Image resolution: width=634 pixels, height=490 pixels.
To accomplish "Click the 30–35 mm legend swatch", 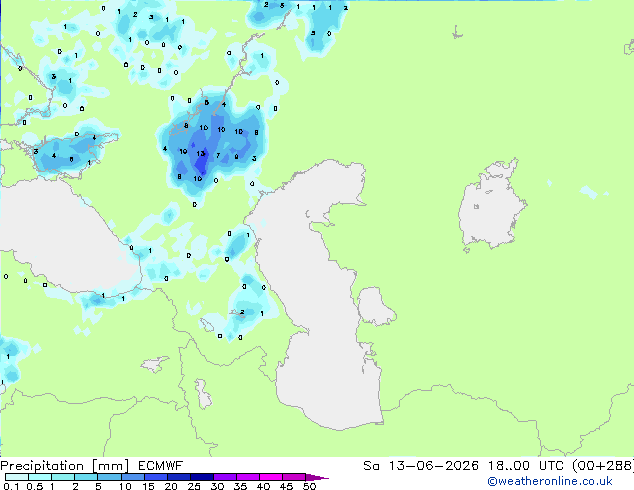I will (224, 477).
